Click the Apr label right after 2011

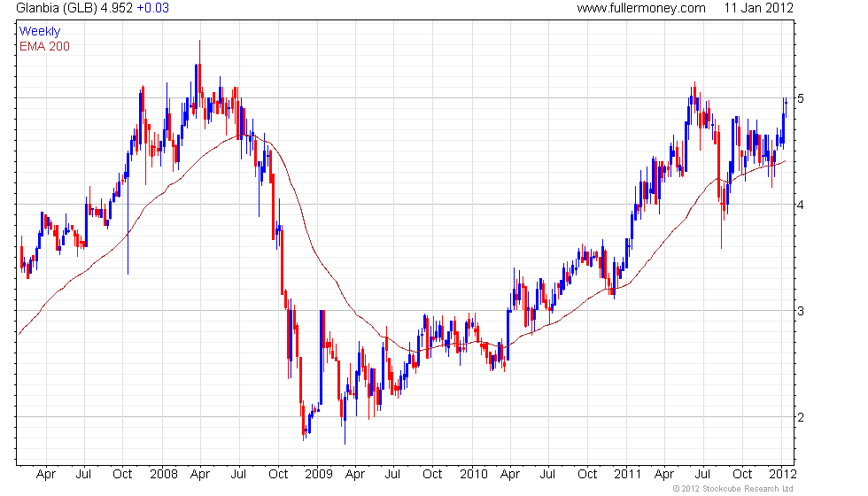coord(663,475)
